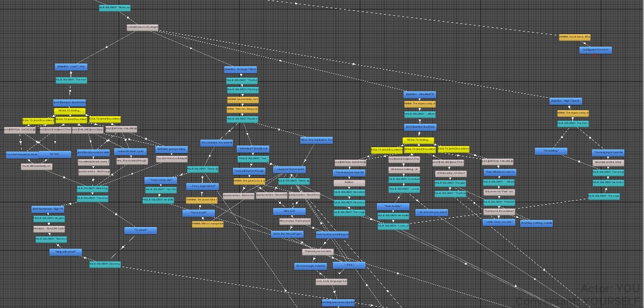Click the 'HANNA: With an exasperat' node

click(x=207, y=225)
